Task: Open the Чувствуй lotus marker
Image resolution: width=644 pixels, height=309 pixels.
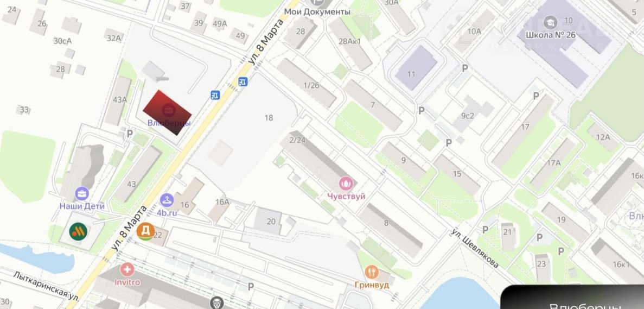Action: [346, 183]
